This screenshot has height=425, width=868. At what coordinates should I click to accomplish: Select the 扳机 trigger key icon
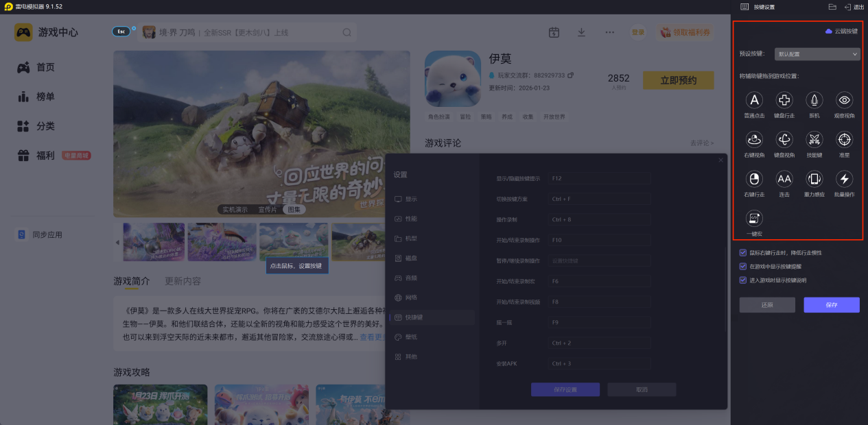pos(814,101)
